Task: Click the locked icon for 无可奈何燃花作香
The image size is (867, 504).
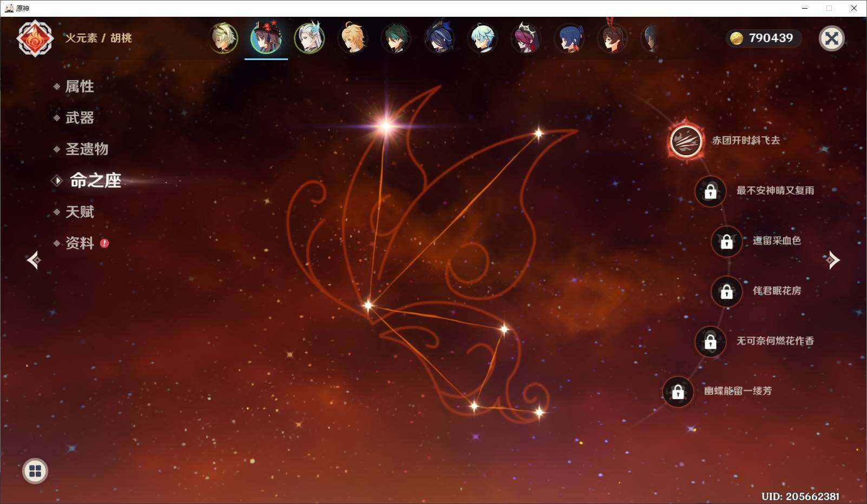Action: [x=711, y=342]
